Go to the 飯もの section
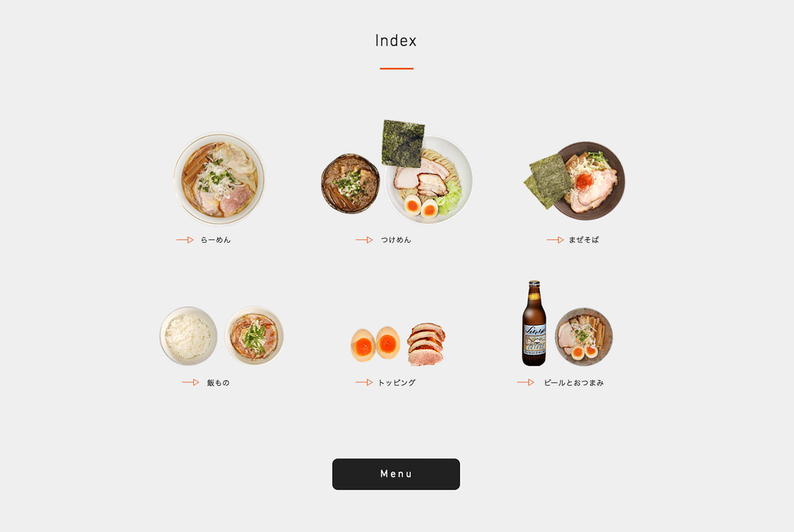 (218, 382)
